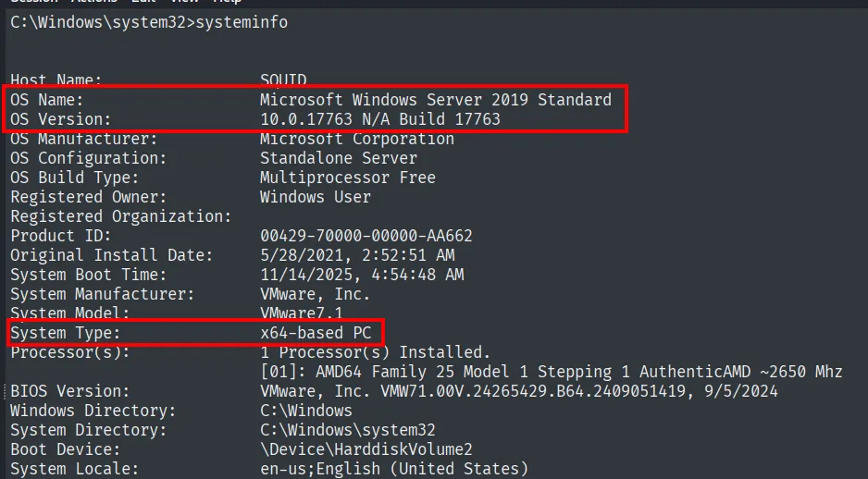This screenshot has height=479, width=868.
Task: Click the 'Original Install Date:' label
Action: [x=112, y=255]
